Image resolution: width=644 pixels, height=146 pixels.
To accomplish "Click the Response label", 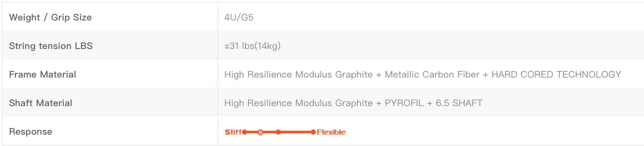I will click(x=30, y=132).
